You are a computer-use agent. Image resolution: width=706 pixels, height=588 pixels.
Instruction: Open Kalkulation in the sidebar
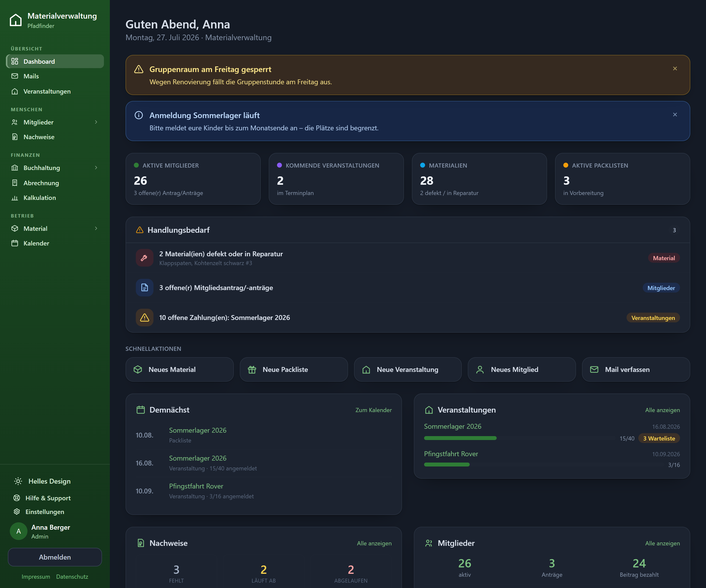point(55,197)
